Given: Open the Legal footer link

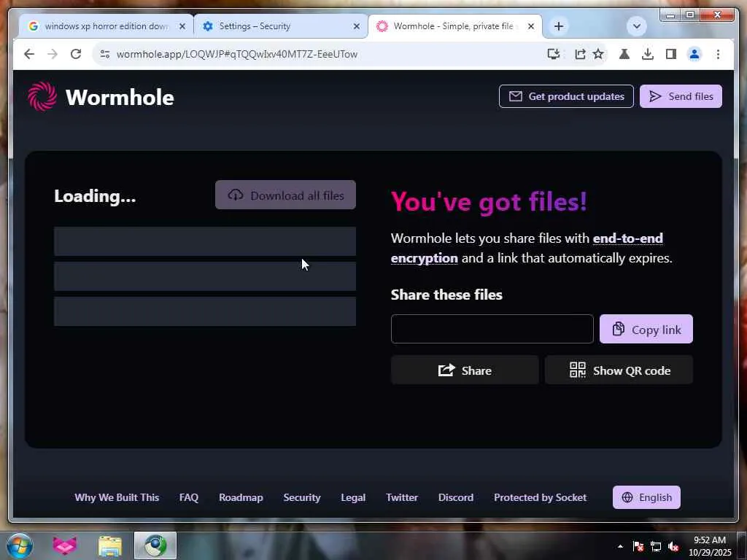Looking at the screenshot, I should pos(353,497).
